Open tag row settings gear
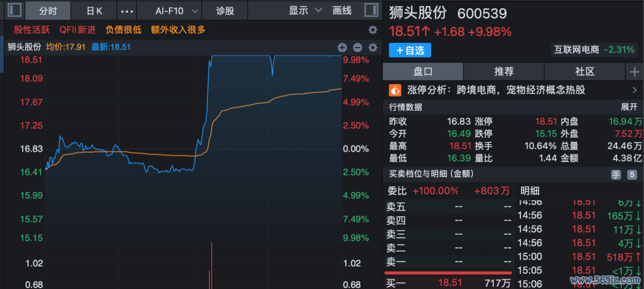Screen dimensions: 644x289 [x=373, y=30]
